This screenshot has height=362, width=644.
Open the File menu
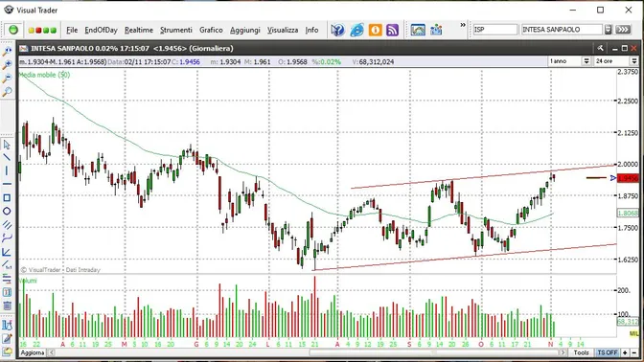[72, 30]
